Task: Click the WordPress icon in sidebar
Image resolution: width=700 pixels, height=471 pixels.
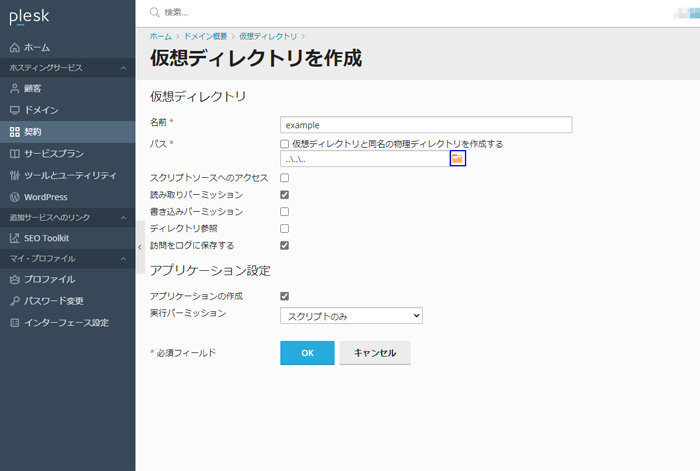Action: 15,197
